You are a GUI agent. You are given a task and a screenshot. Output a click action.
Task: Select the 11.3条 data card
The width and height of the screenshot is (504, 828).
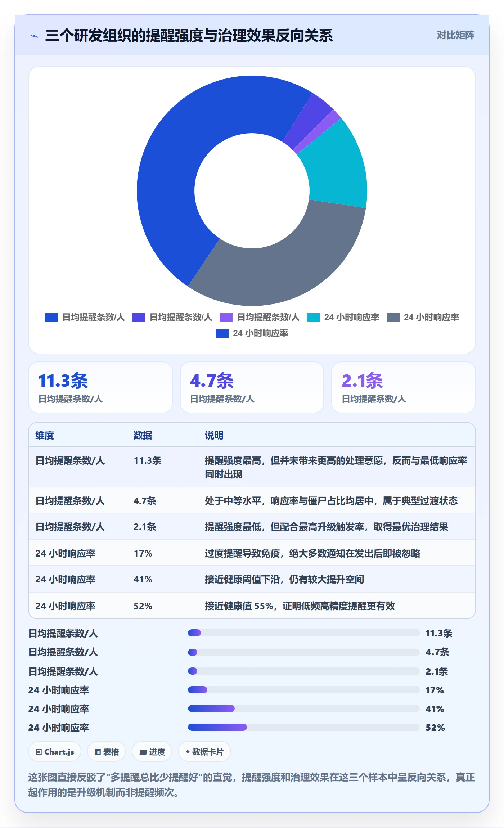coord(100,387)
